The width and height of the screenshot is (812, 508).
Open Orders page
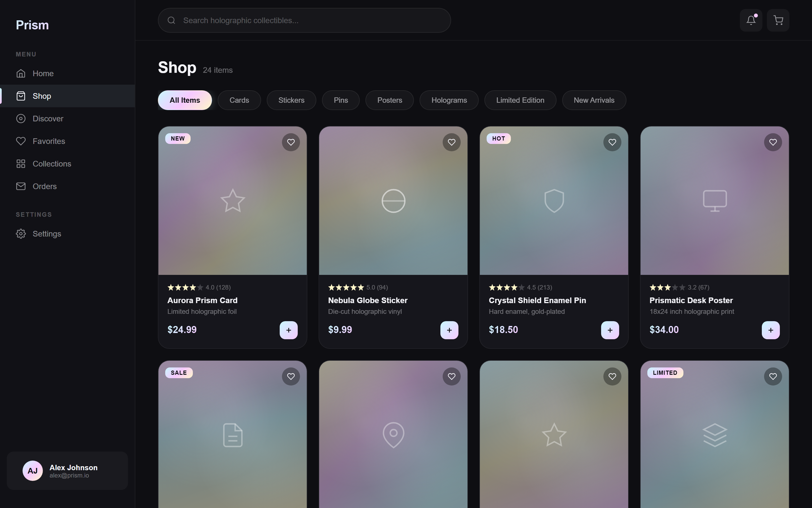click(67, 186)
